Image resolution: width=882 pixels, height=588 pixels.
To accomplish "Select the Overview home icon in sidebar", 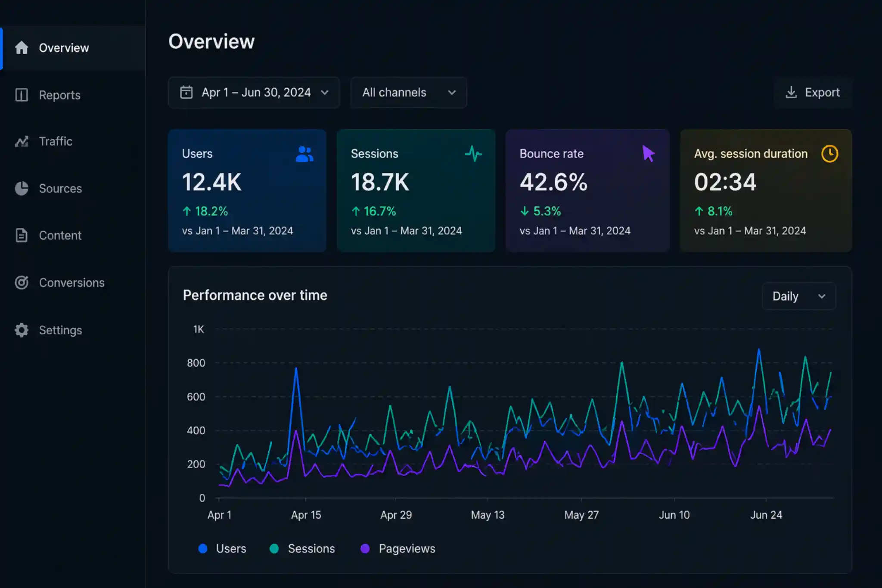I will click(x=22, y=48).
